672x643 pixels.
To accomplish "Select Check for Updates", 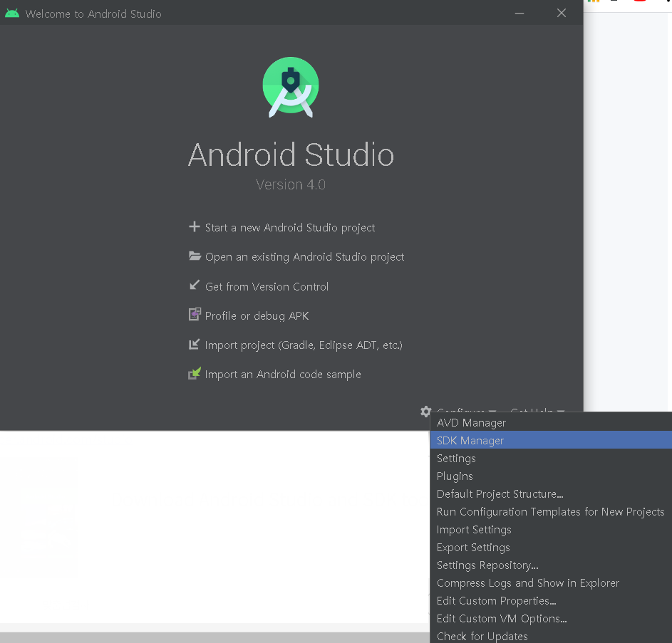I will click(x=551, y=636).
